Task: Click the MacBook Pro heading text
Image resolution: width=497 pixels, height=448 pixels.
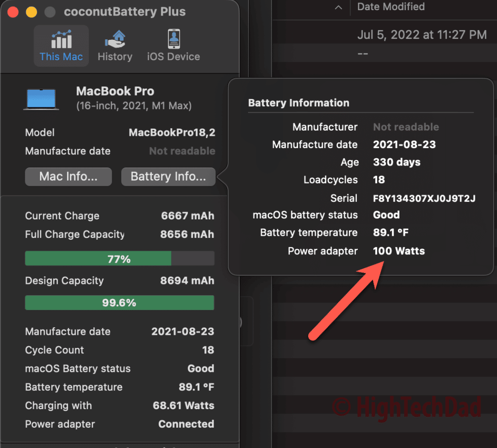Action: point(115,91)
